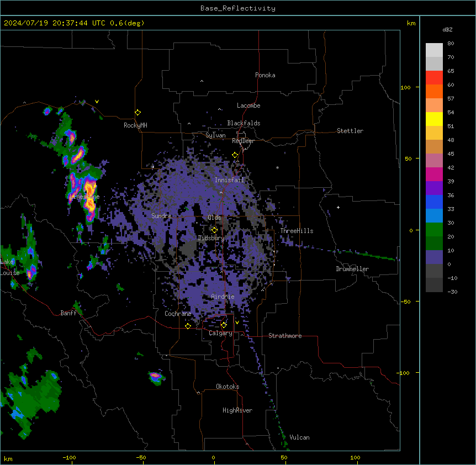Click the Cochrane town label
Viewport: 476px width, 465px height.
pyautogui.click(x=178, y=314)
